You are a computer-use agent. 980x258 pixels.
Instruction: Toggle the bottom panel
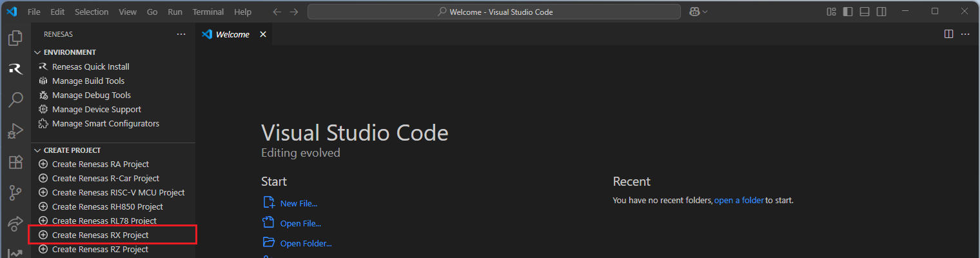(x=865, y=12)
